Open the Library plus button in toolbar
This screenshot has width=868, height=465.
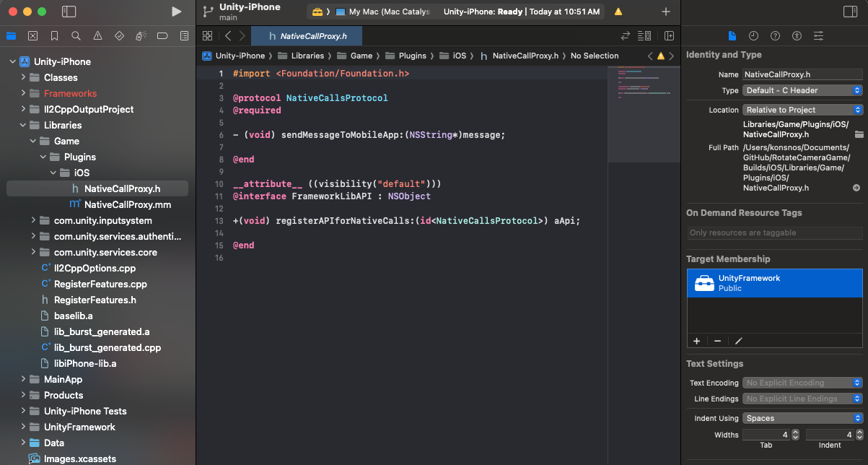tap(665, 12)
